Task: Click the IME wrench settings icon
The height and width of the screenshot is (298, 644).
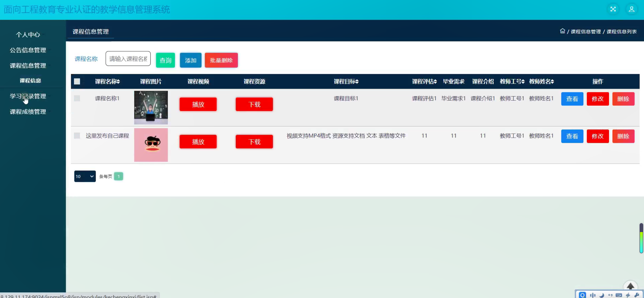Action: [636, 295]
